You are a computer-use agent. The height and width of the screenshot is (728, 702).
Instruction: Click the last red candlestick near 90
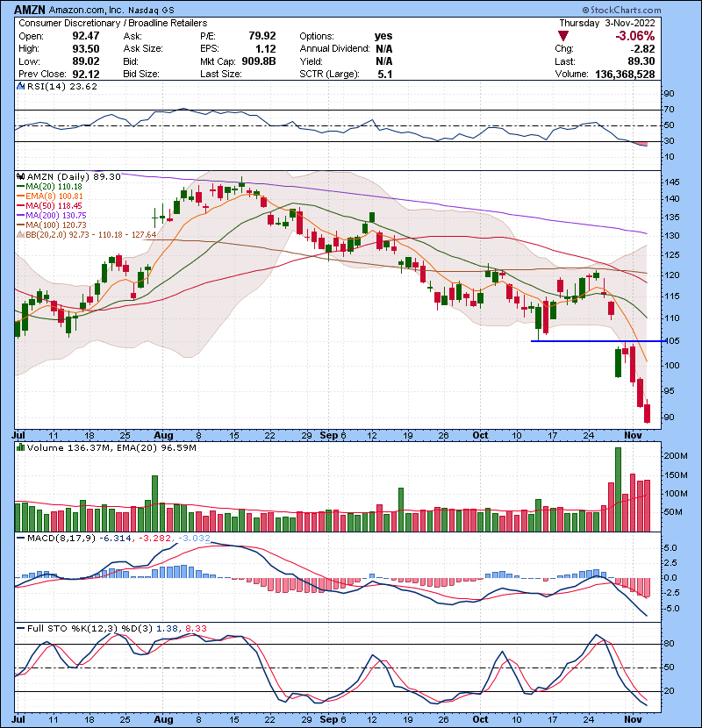coord(648,413)
